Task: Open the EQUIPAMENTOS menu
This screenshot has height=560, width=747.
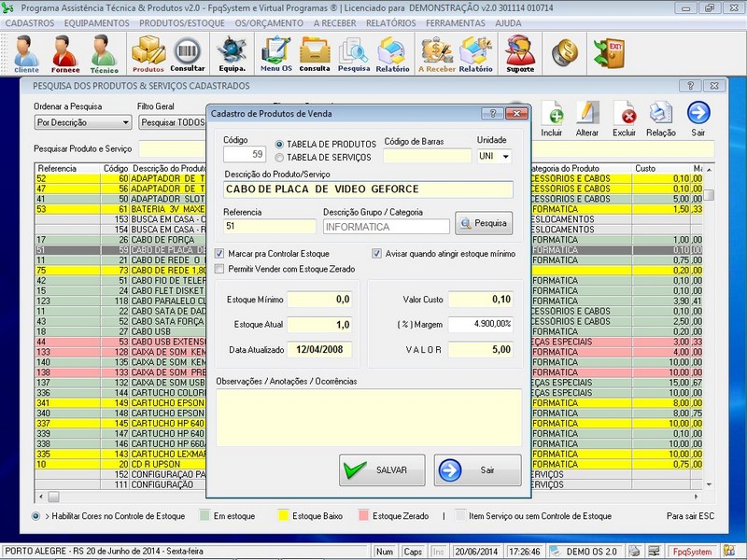Action: [97, 22]
